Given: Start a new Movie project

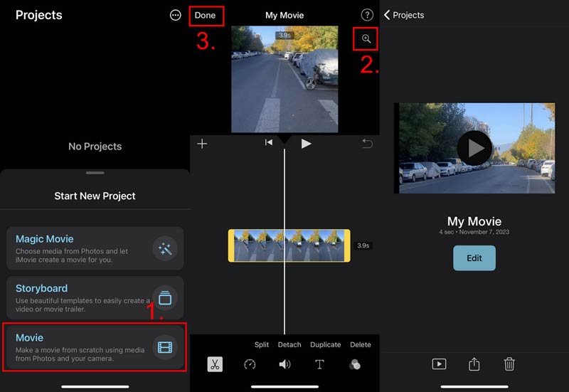Looking at the screenshot, I should coord(95,347).
